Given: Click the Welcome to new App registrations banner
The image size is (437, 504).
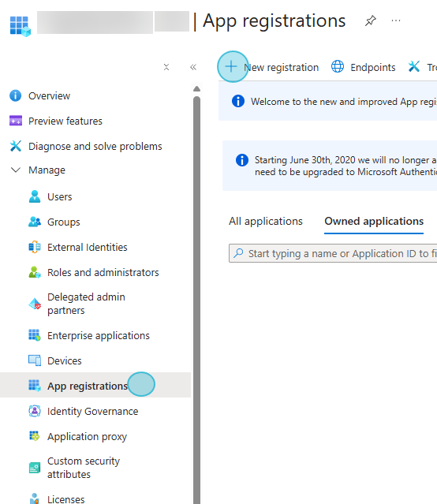Looking at the screenshot, I should 327,101.
